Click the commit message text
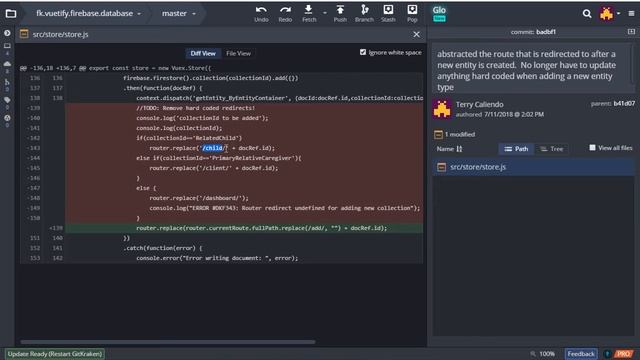The height and width of the screenshot is (360, 640). [x=527, y=70]
